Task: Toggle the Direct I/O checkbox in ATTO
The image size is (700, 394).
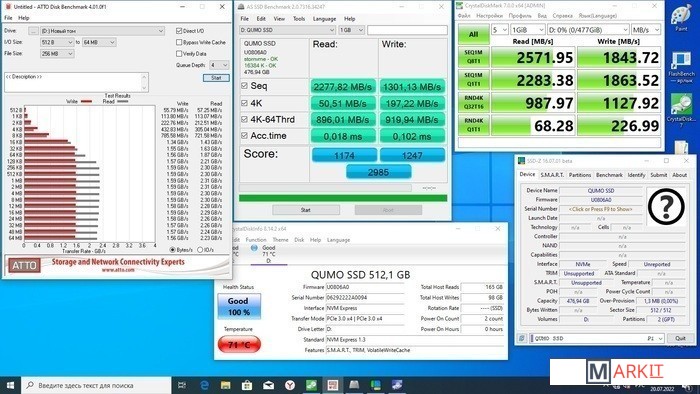Action: pyautogui.click(x=179, y=31)
